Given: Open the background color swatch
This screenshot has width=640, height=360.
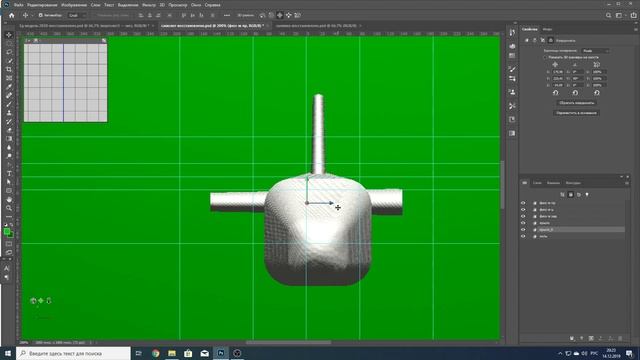Looking at the screenshot, I should 11,235.
